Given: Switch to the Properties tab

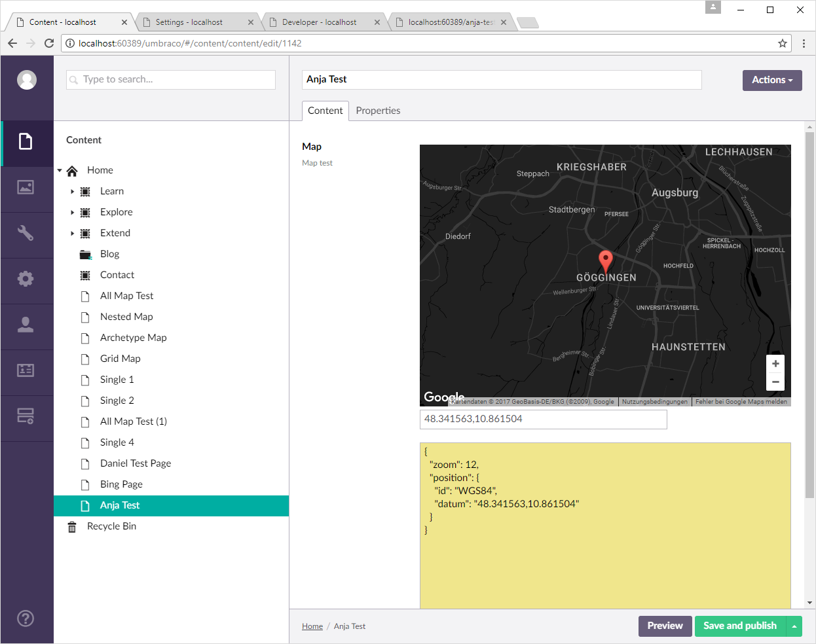Looking at the screenshot, I should 378,111.
